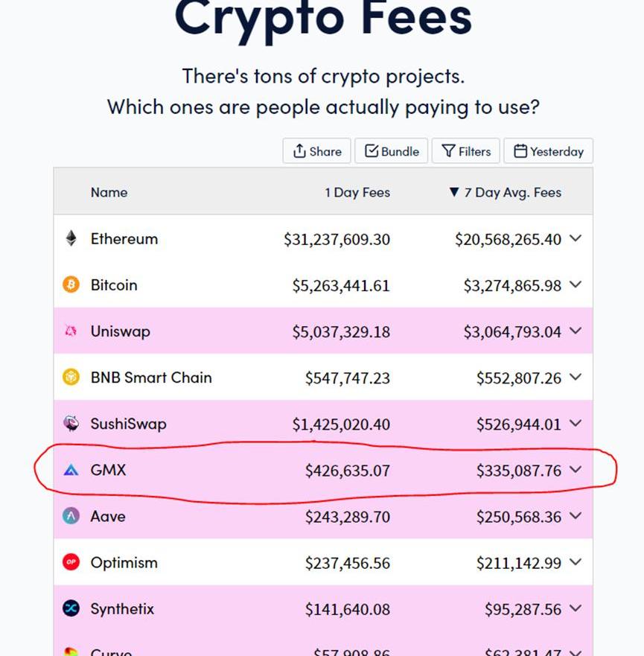The width and height of the screenshot is (644, 656).
Task: Click the pink Uniswap unicorn icon
Action: tap(71, 331)
